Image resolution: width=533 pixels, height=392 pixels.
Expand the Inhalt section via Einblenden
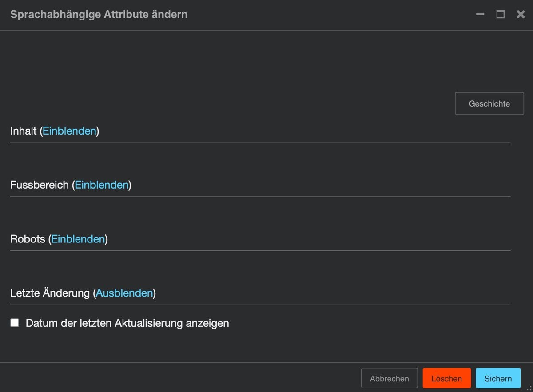(69, 131)
